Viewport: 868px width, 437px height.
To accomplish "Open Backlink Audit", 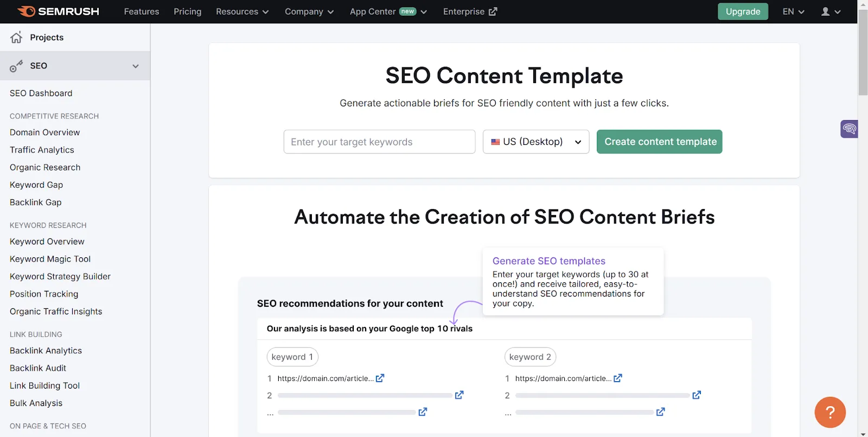I will pyautogui.click(x=38, y=368).
